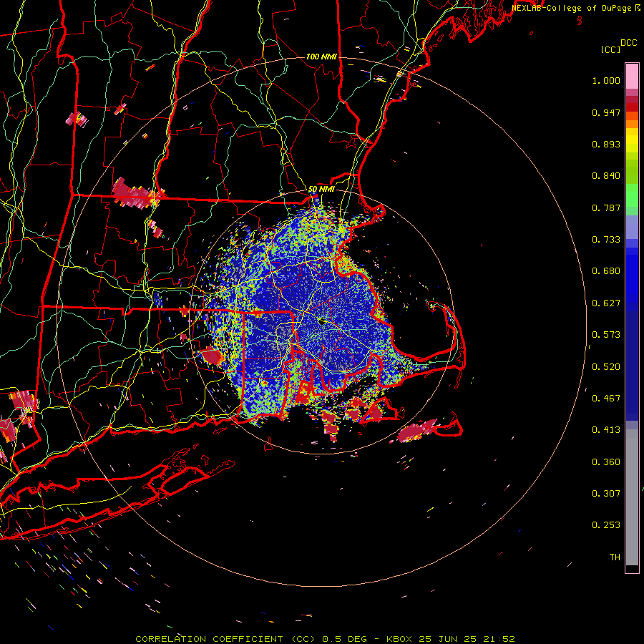This screenshot has width=644, height=644.
Task: Click the 0.627 color scale label
Action: pos(606,303)
